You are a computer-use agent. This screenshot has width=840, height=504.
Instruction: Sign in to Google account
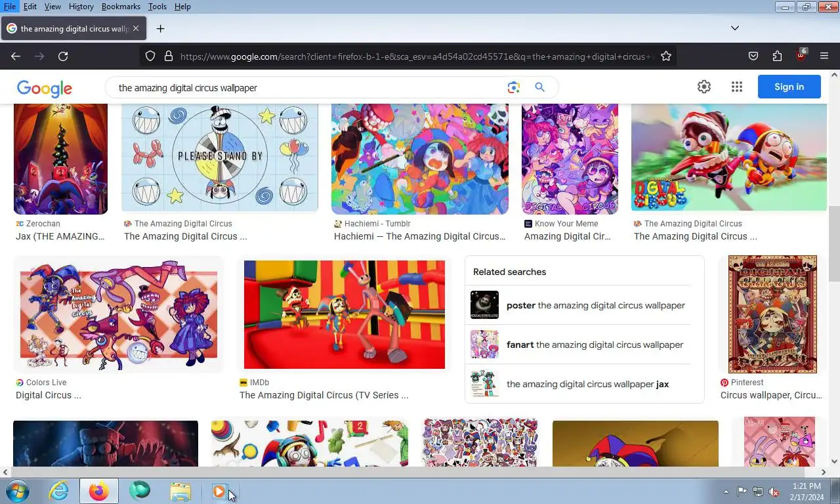point(789,87)
